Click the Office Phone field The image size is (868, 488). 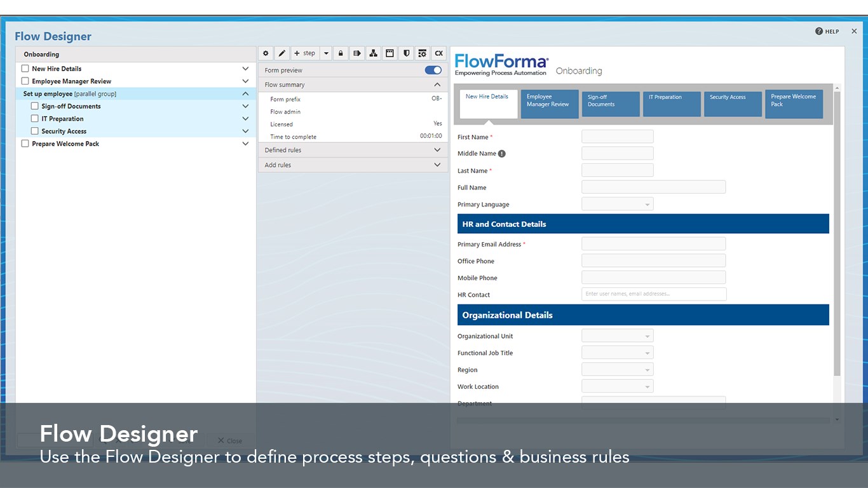(x=653, y=261)
